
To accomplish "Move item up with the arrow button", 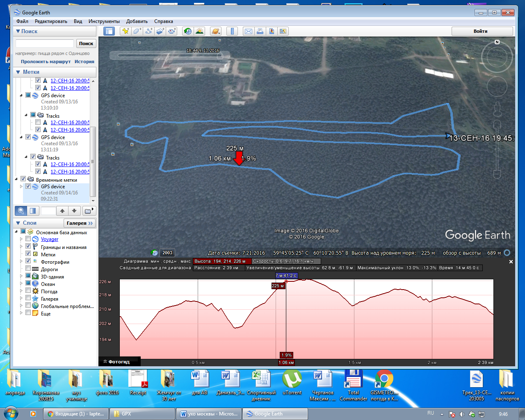I will (x=62, y=211).
